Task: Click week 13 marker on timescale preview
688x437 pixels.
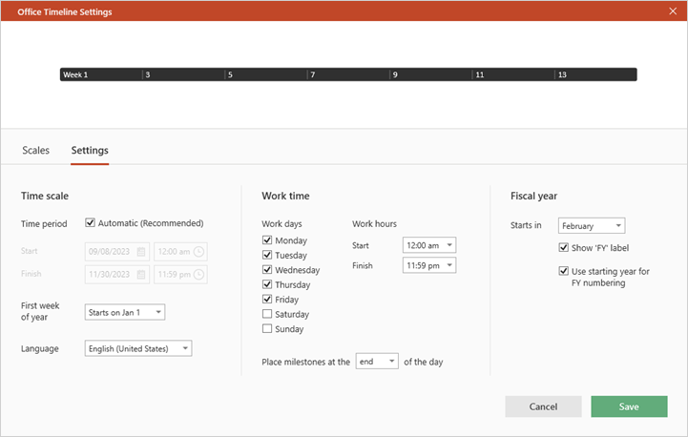Action: click(562, 75)
